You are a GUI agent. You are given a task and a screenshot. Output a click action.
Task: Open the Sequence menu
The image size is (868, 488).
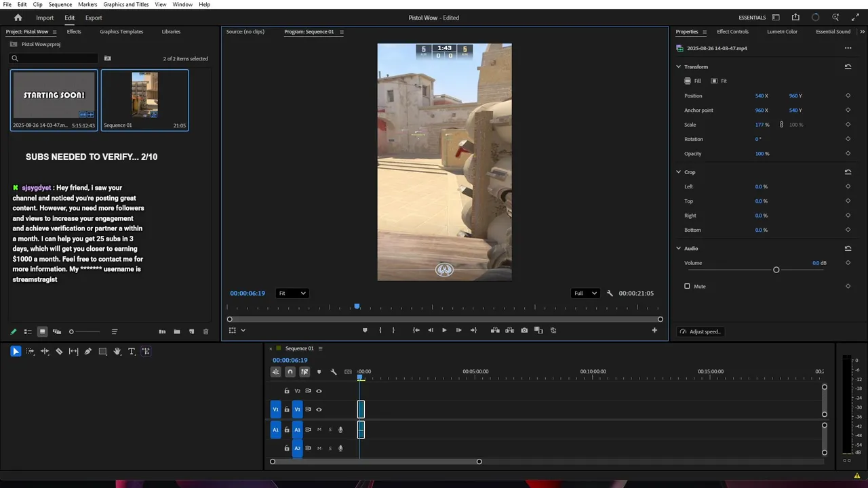pyautogui.click(x=60, y=4)
